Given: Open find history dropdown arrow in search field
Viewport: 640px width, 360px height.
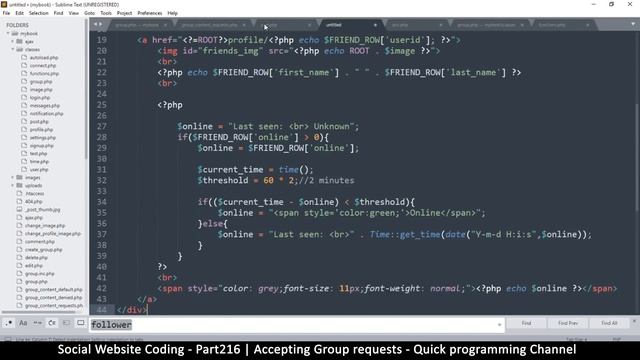Looking at the screenshot, I should (500, 325).
